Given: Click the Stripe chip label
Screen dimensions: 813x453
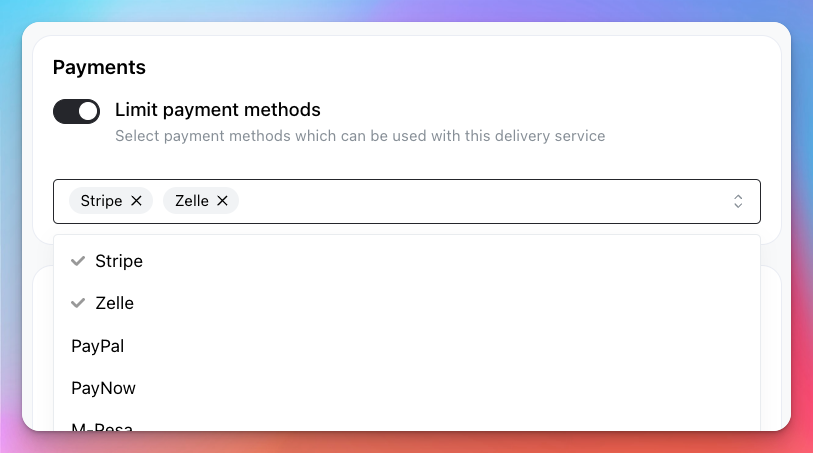Looking at the screenshot, I should pos(102,201).
